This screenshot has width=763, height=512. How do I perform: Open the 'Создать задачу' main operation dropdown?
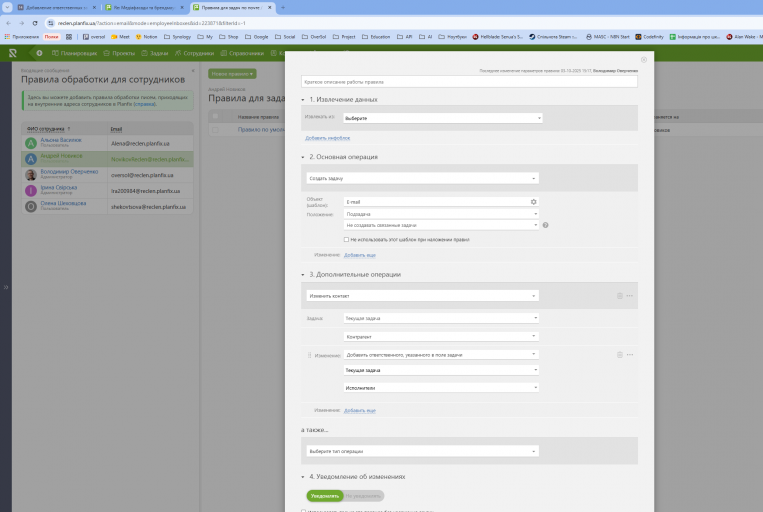422,178
